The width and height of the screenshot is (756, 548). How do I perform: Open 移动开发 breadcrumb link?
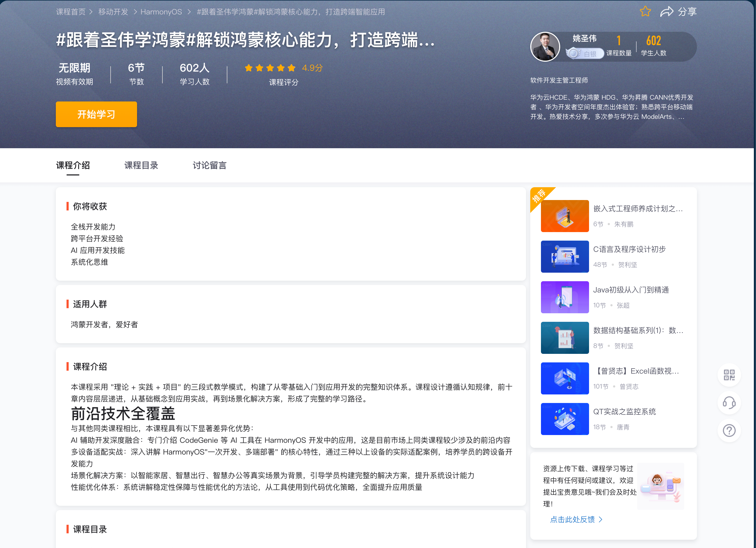pos(113,12)
